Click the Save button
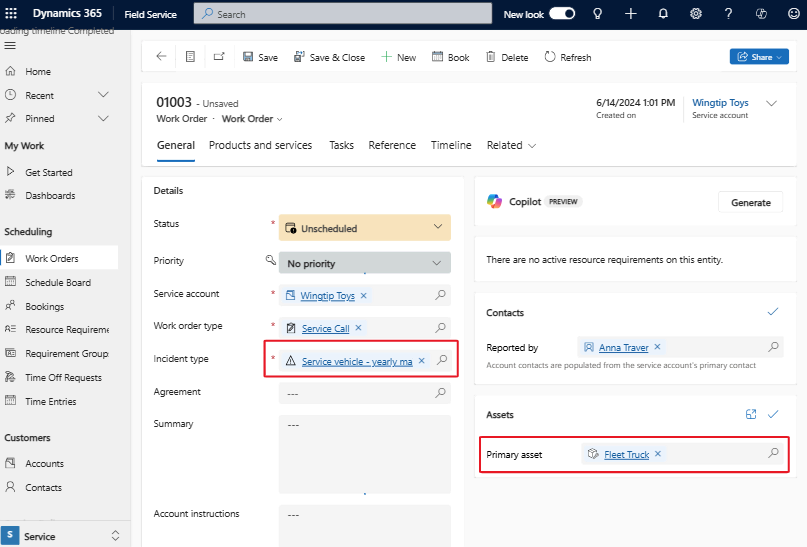The width and height of the screenshot is (807, 547). [260, 57]
